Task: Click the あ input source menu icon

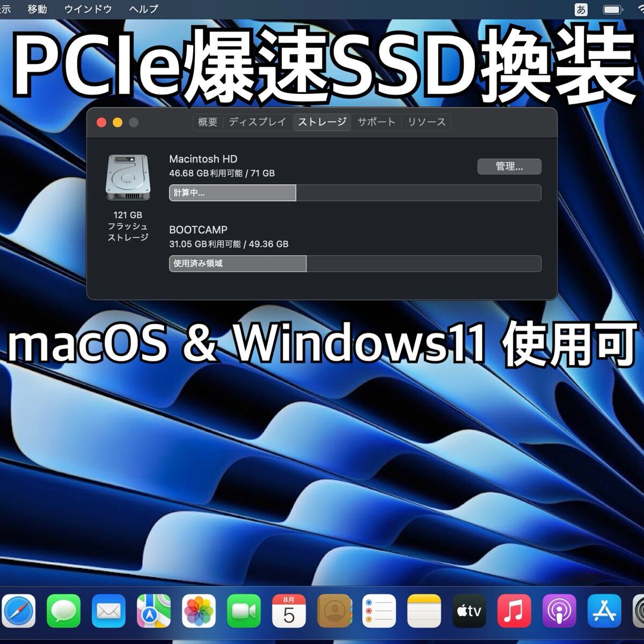Action: [581, 9]
